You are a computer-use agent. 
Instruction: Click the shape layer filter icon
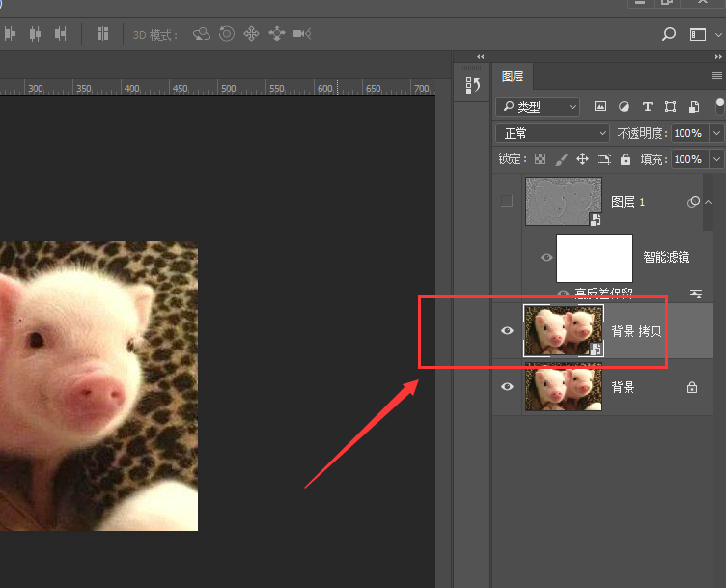670,106
